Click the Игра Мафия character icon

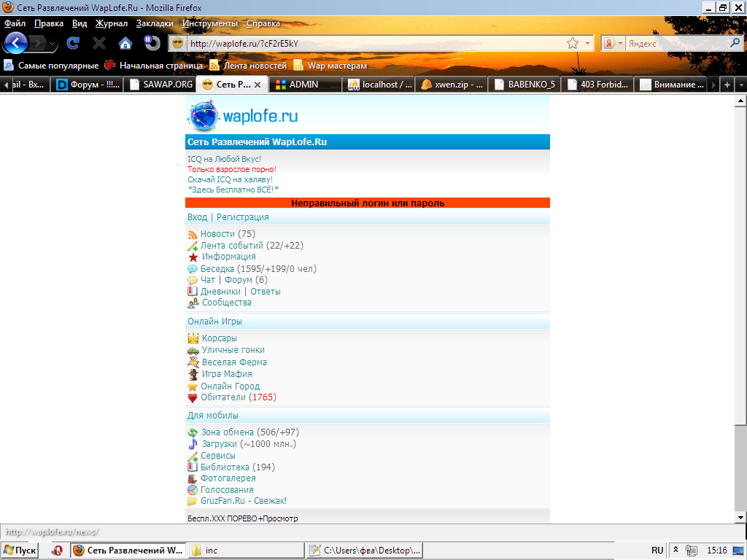click(193, 374)
